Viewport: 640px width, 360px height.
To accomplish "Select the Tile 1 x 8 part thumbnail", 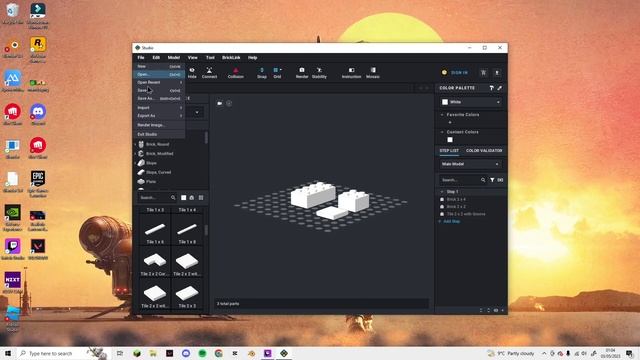I will (x=187, y=231).
